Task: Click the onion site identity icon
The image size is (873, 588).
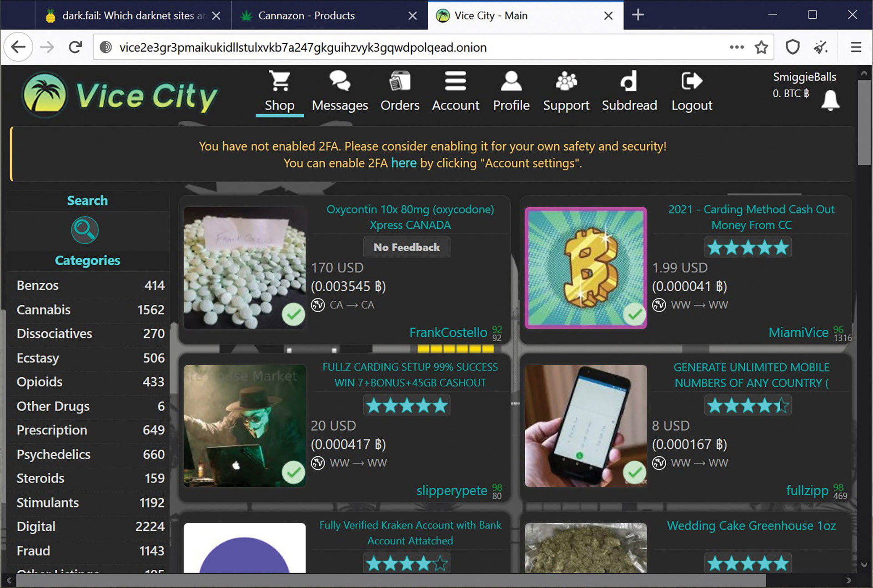Action: coord(105,47)
